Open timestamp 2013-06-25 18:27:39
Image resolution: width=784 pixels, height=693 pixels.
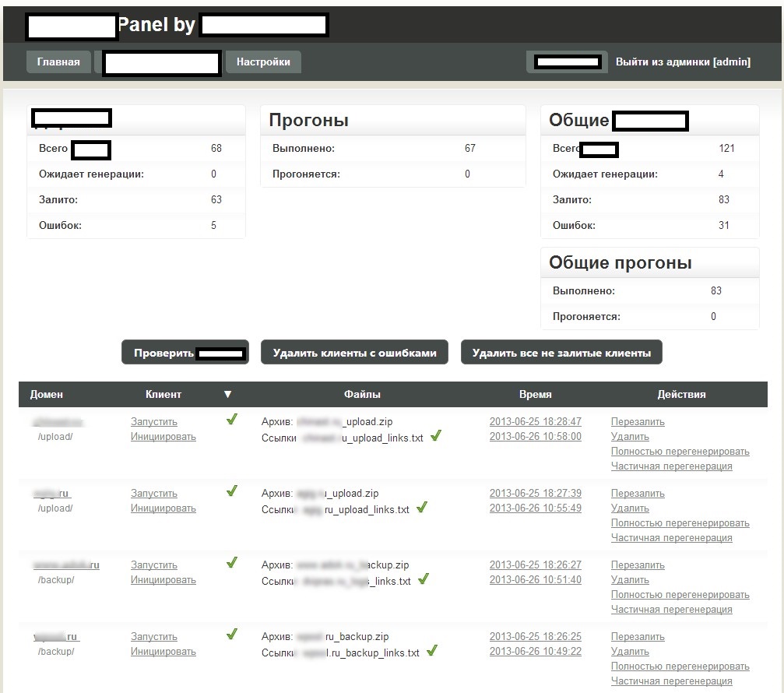coord(535,493)
